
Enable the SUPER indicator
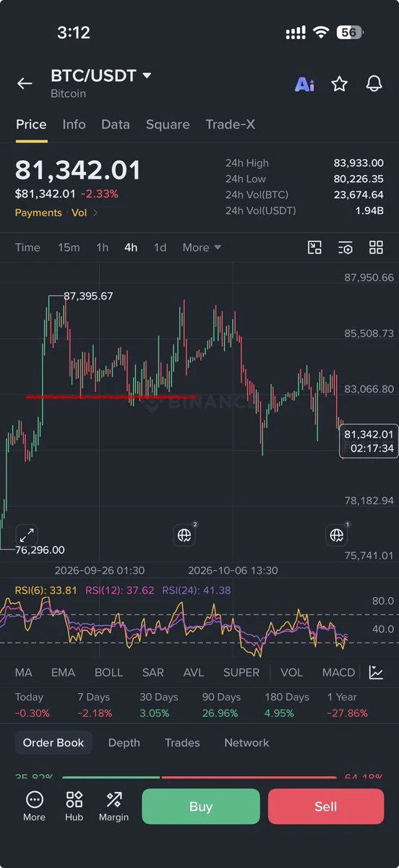[x=241, y=673]
